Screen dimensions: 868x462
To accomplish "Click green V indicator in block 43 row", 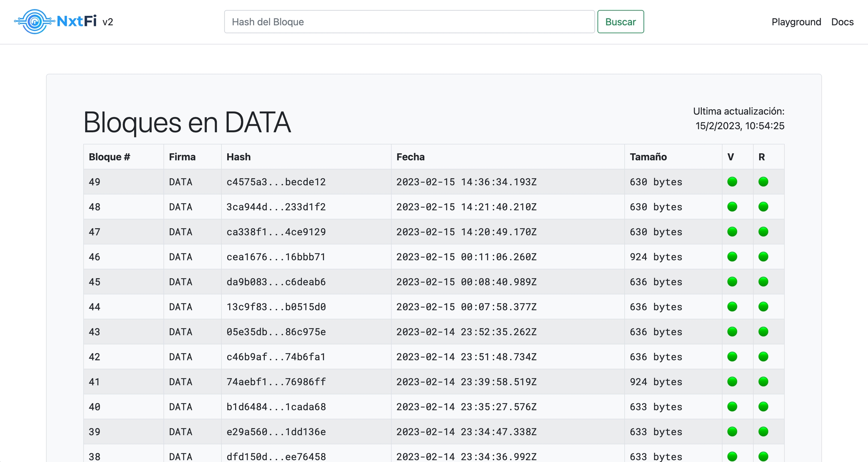I will coord(732,332).
